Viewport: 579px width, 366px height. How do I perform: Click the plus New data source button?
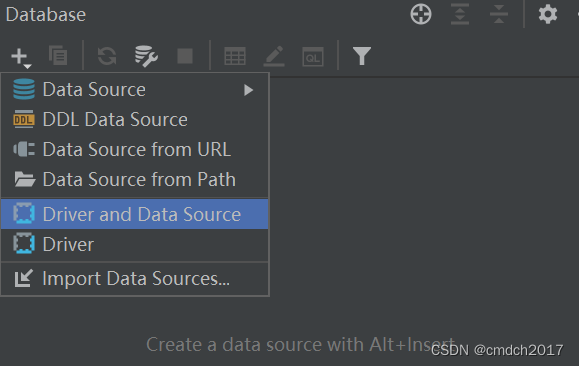(21, 57)
